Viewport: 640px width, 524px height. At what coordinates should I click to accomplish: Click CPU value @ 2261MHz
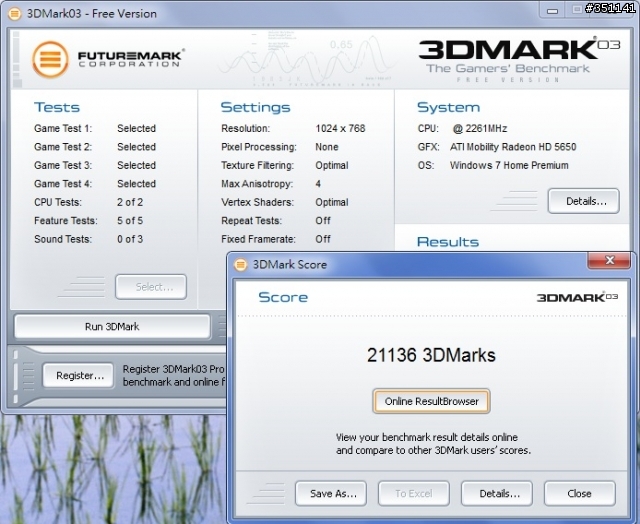(x=480, y=129)
